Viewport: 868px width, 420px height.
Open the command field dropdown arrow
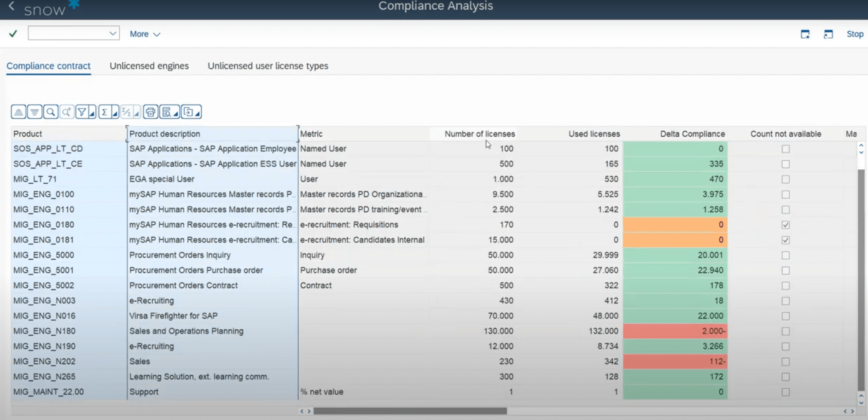click(113, 33)
